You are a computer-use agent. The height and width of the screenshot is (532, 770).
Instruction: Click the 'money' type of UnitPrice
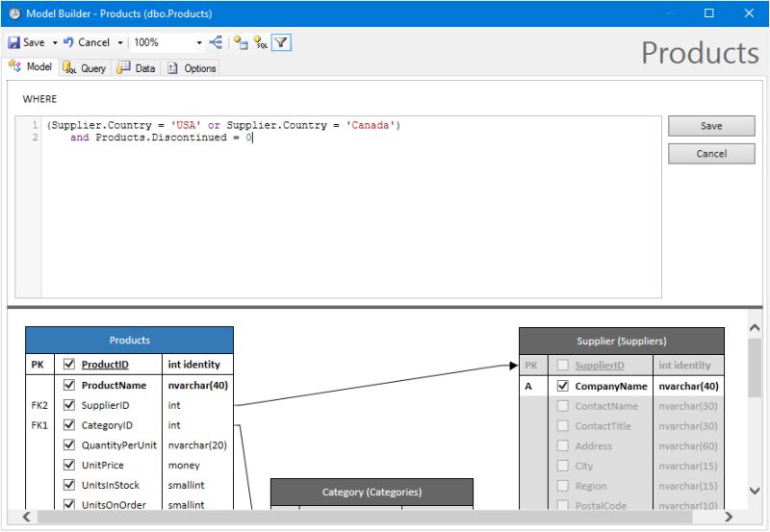pyautogui.click(x=184, y=466)
